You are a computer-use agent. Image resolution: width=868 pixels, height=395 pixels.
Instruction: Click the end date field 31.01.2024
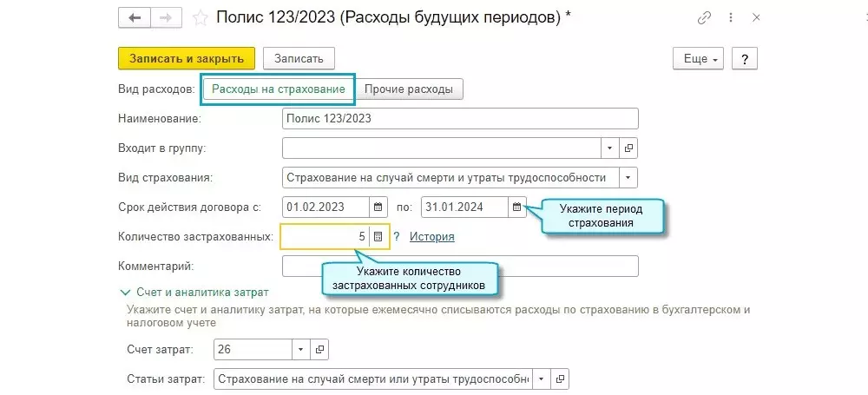465,207
